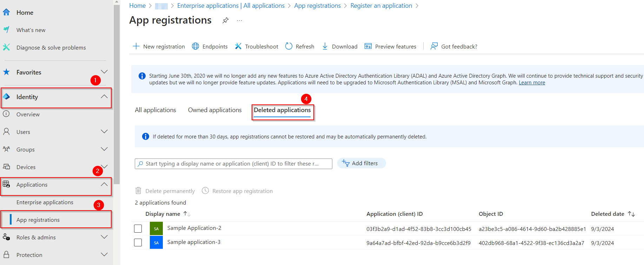Viewport: 644px width, 265px height.
Task: Pin the App registrations page
Action: pos(225,20)
